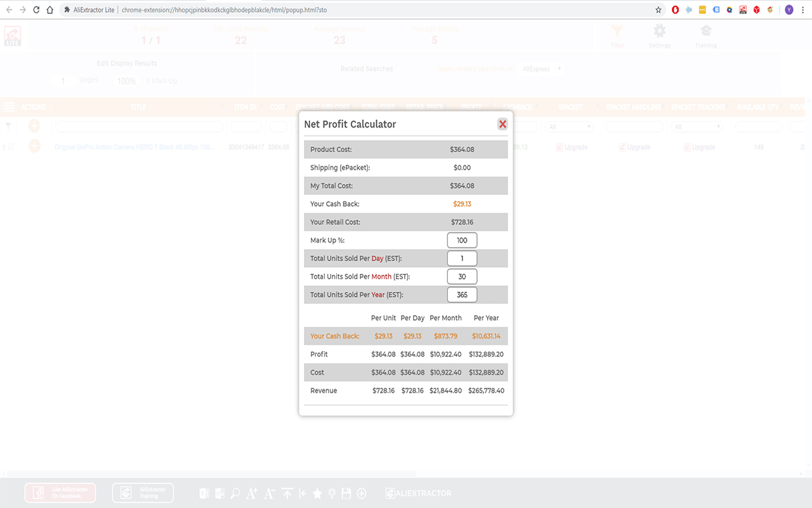Click the $29.13 Your Cash Back value
Image resolution: width=812 pixels, height=508 pixels.
point(462,204)
